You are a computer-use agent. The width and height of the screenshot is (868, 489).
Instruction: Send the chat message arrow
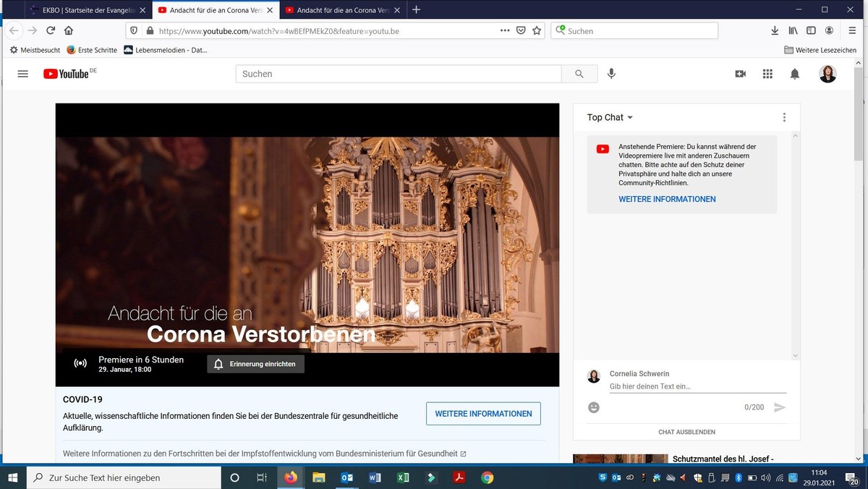coord(779,407)
